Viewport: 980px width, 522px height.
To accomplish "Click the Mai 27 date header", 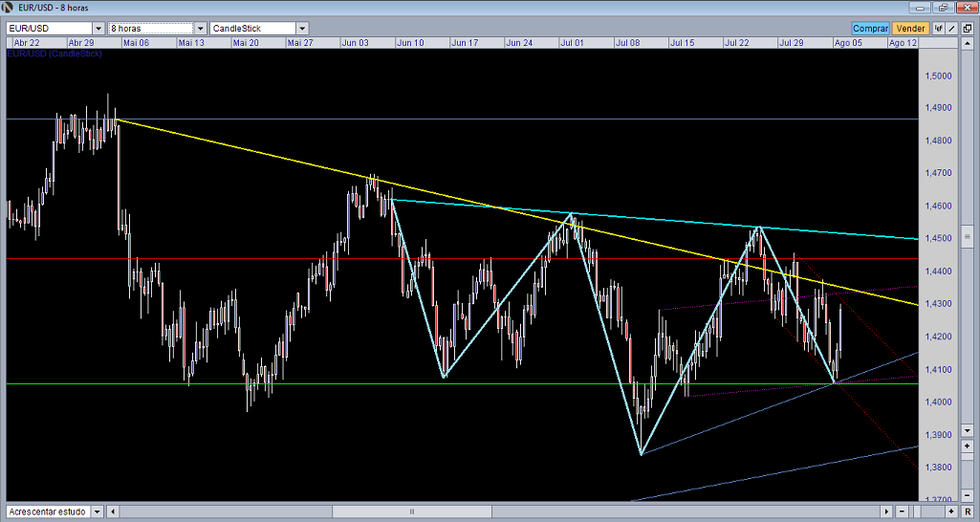I will (x=300, y=42).
